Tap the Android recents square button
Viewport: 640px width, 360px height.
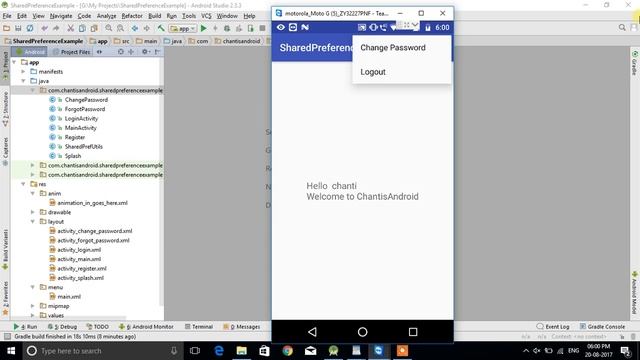coord(413,332)
